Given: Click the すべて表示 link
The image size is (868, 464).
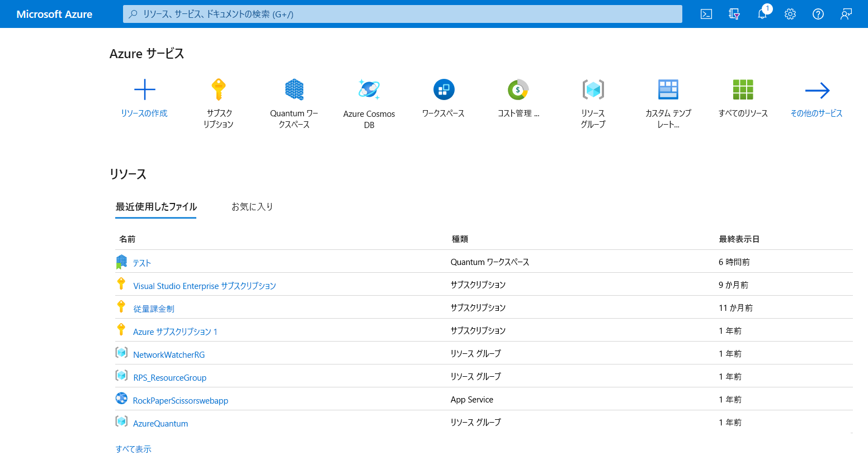Looking at the screenshot, I should 133,449.
